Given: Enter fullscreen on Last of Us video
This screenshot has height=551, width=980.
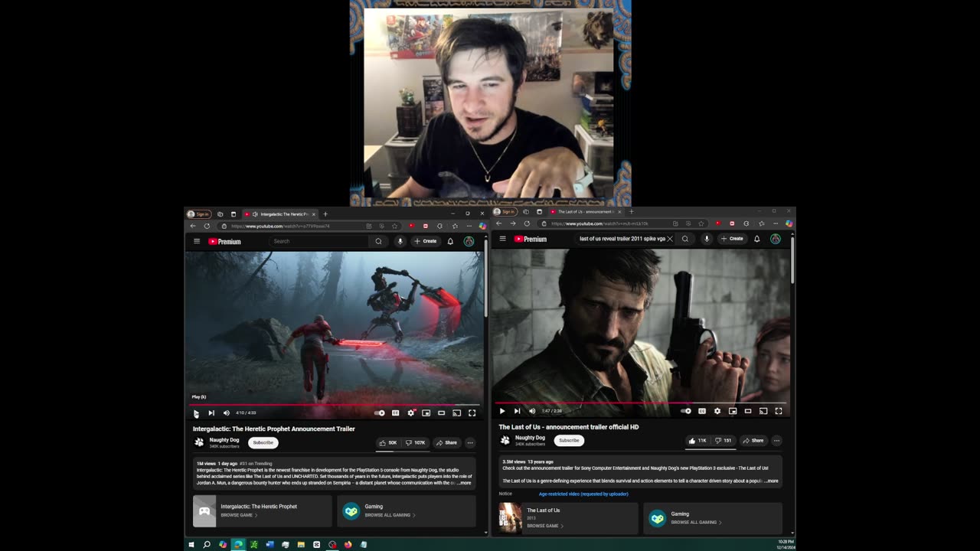Looking at the screenshot, I should point(779,411).
